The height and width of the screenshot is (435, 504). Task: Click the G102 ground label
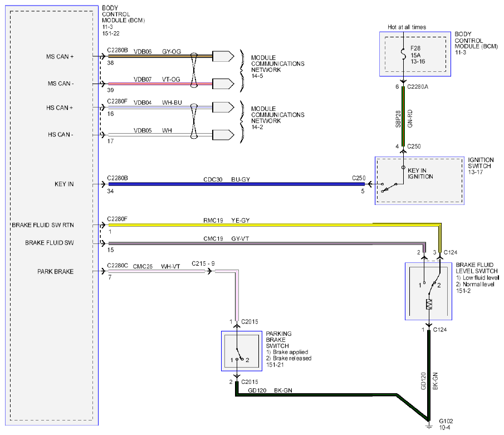click(x=446, y=421)
